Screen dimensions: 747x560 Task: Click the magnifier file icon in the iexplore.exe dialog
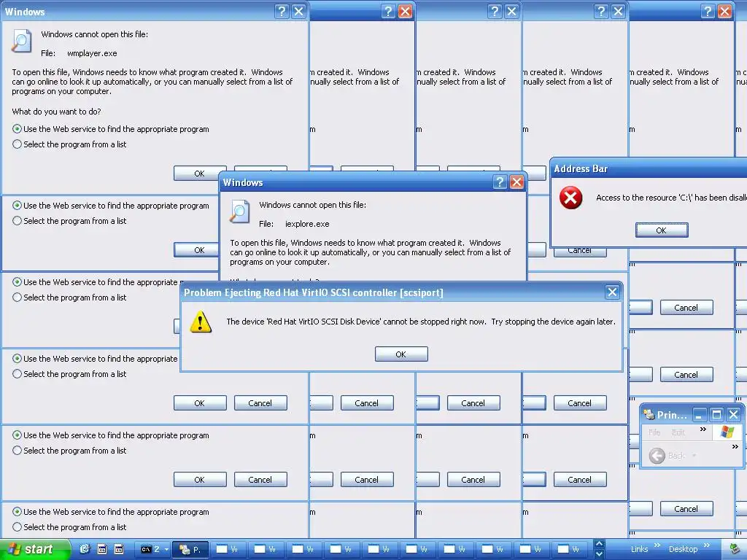[239, 211]
